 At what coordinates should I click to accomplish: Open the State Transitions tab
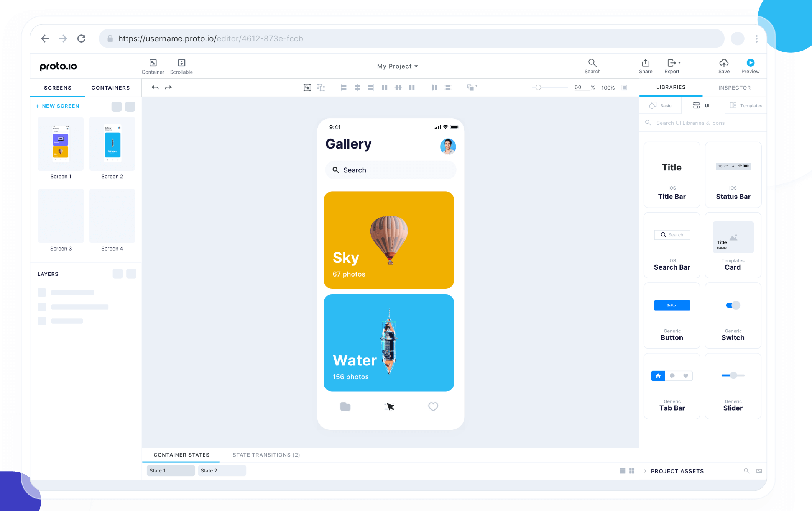266,455
